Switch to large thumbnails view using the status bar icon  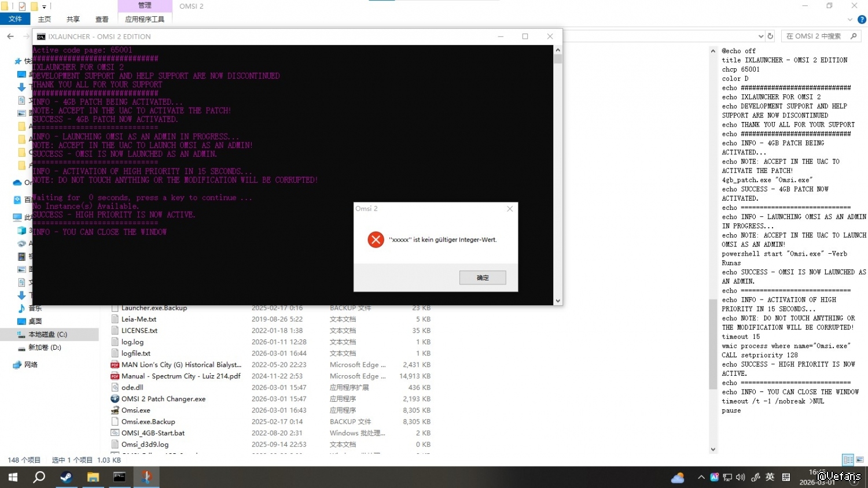pyautogui.click(x=860, y=460)
